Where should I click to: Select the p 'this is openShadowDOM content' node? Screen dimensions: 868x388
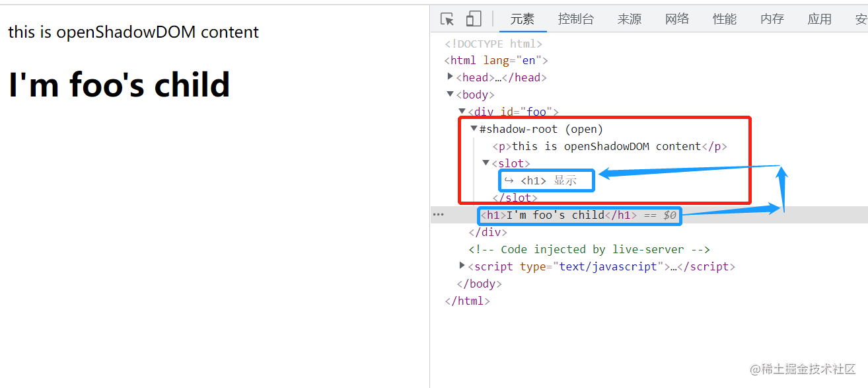click(x=610, y=146)
